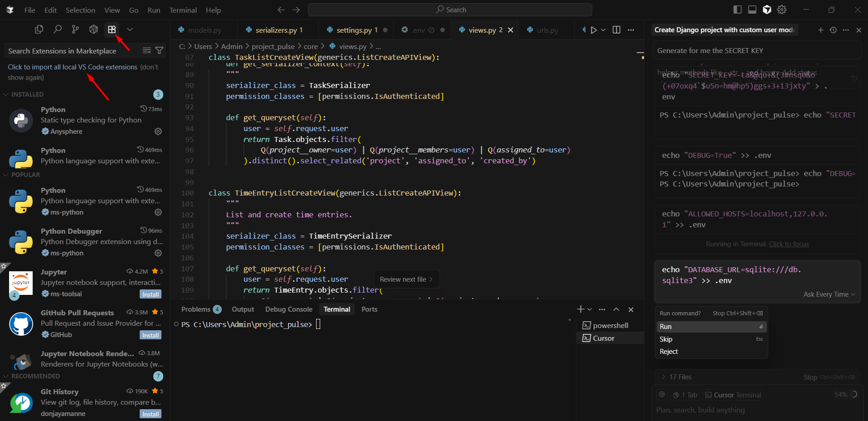Open the Search view magnifier icon

(57, 29)
